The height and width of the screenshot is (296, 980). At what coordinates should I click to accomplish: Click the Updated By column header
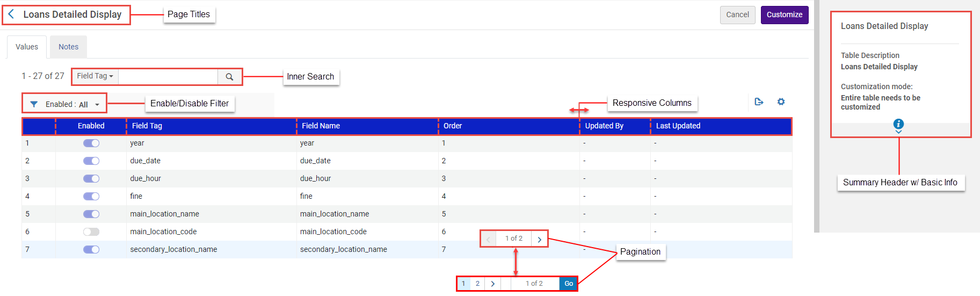(x=615, y=126)
